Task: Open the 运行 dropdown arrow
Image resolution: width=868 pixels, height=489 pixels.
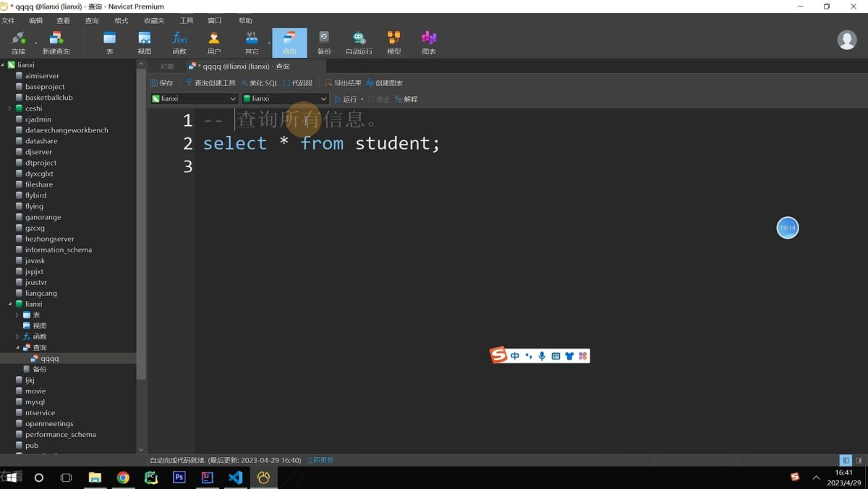Action: [362, 99]
